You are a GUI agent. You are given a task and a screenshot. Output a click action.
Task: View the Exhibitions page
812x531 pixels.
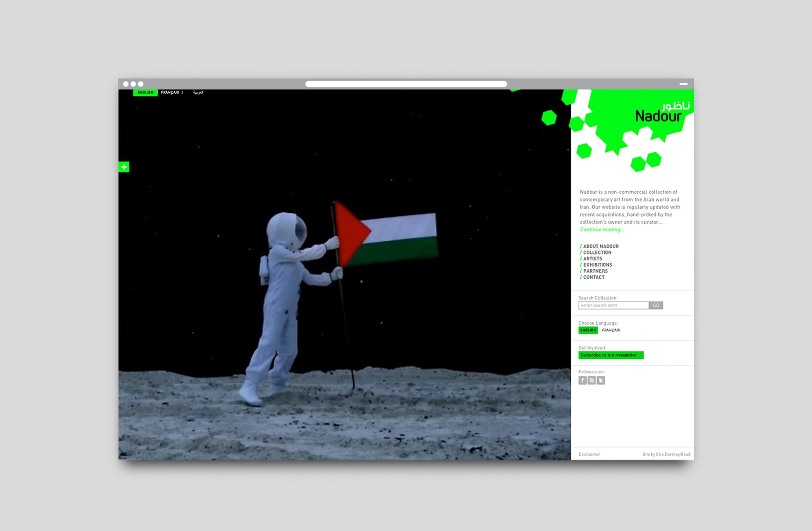pos(597,265)
